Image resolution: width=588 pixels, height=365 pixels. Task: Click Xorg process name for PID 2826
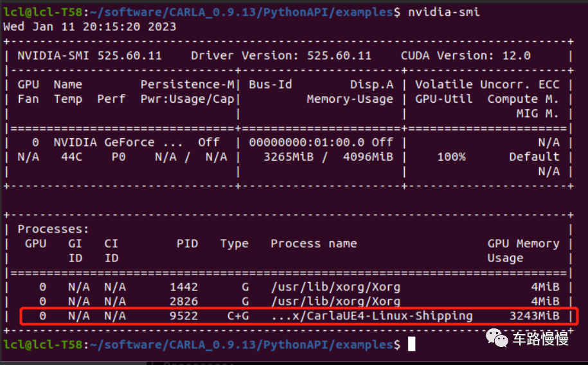[x=335, y=301]
